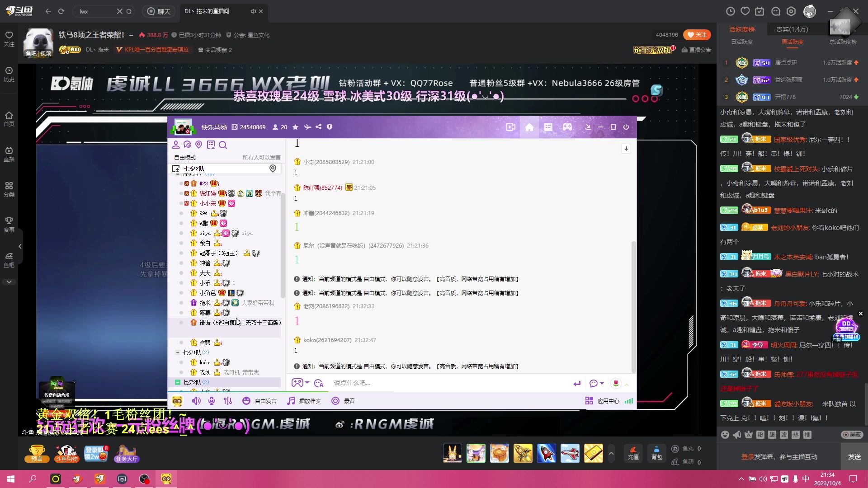The image size is (868, 488).
Task: Open YY gamepad games icon
Action: (567, 127)
